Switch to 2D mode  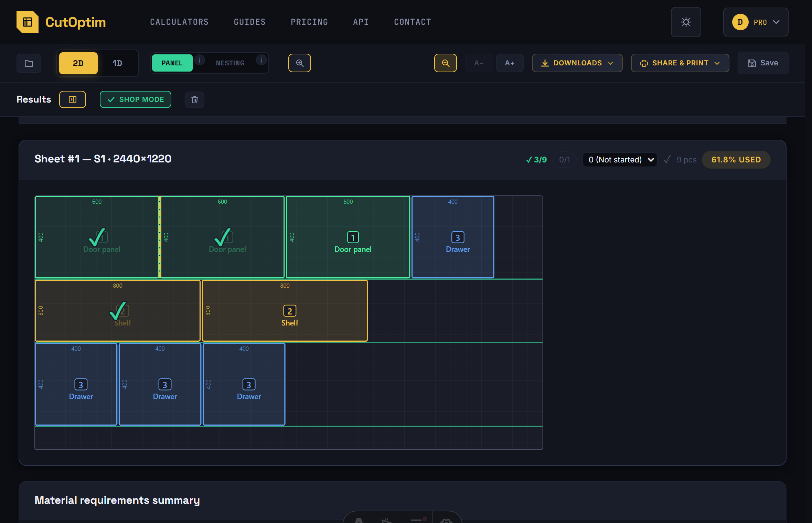78,63
